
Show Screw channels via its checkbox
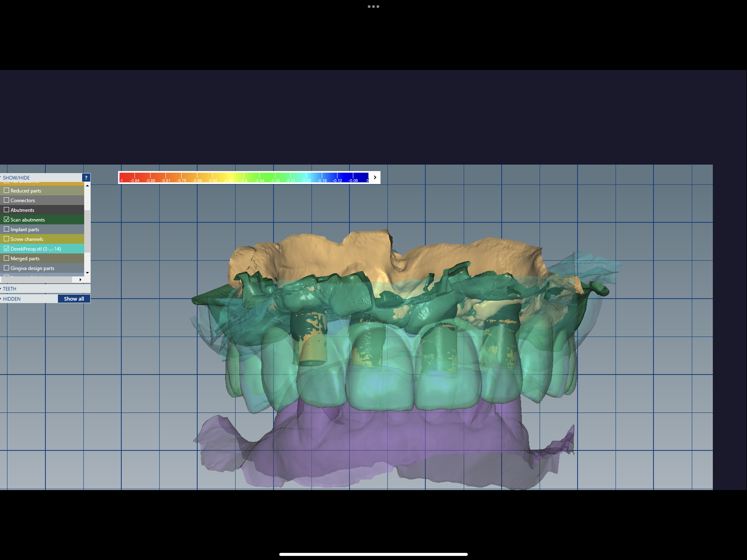(7, 239)
